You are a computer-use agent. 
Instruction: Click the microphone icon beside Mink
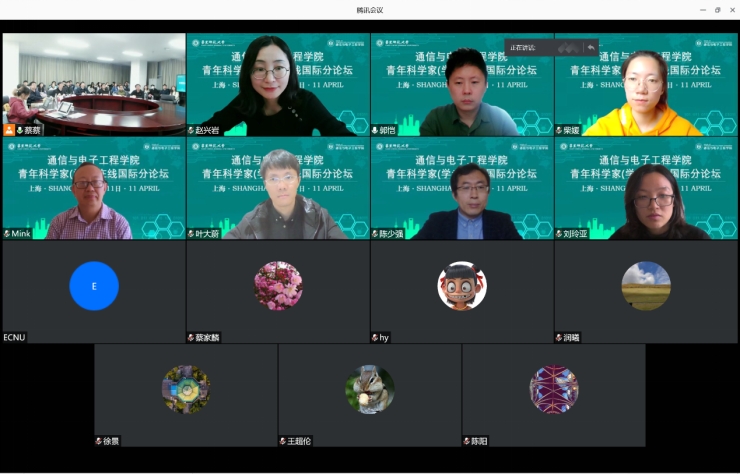click(x=7, y=234)
